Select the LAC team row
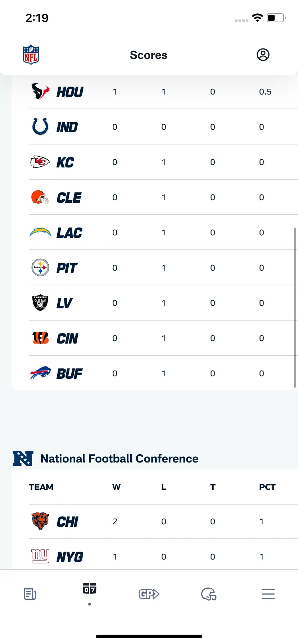 [x=163, y=232]
